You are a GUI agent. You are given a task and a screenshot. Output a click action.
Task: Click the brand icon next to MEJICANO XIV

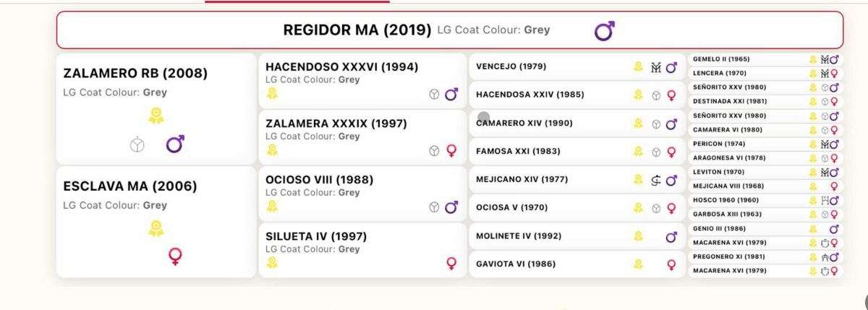(655, 180)
